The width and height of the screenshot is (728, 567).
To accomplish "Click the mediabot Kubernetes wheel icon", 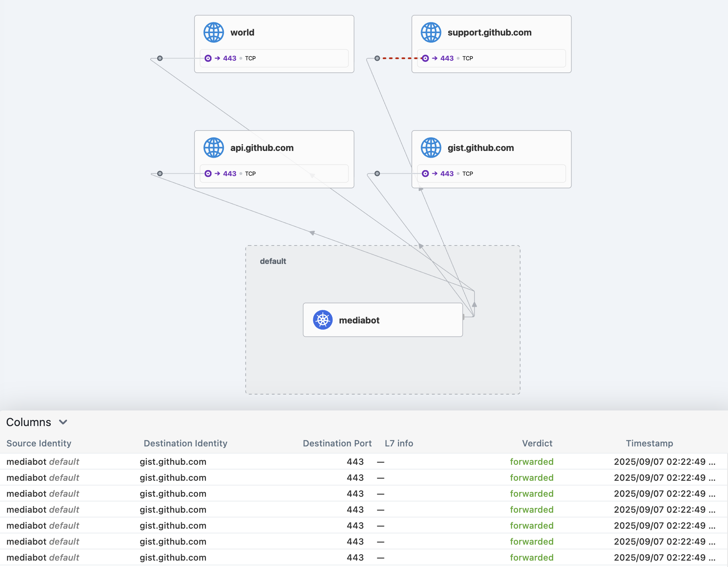I will [x=323, y=320].
